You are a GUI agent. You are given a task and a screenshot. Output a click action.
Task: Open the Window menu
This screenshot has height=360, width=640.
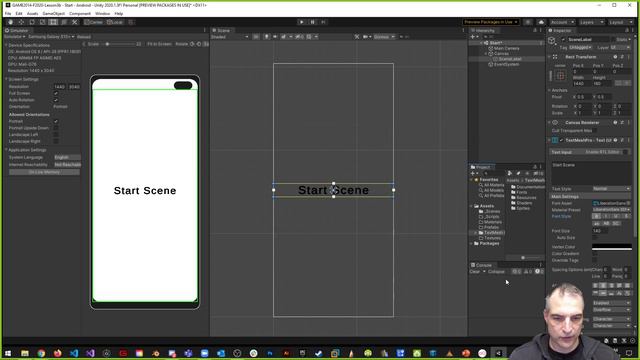pyautogui.click(x=102, y=13)
